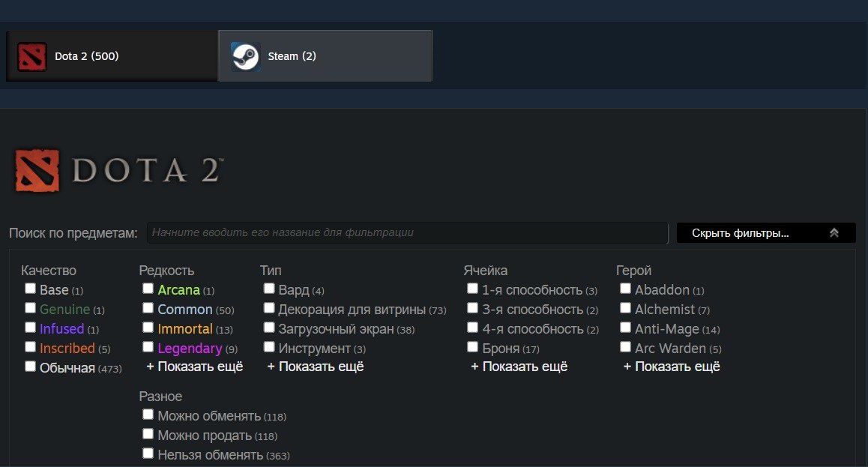Enable Декорация для витрины filter
Screen dimensions: 868x467
[269, 307]
